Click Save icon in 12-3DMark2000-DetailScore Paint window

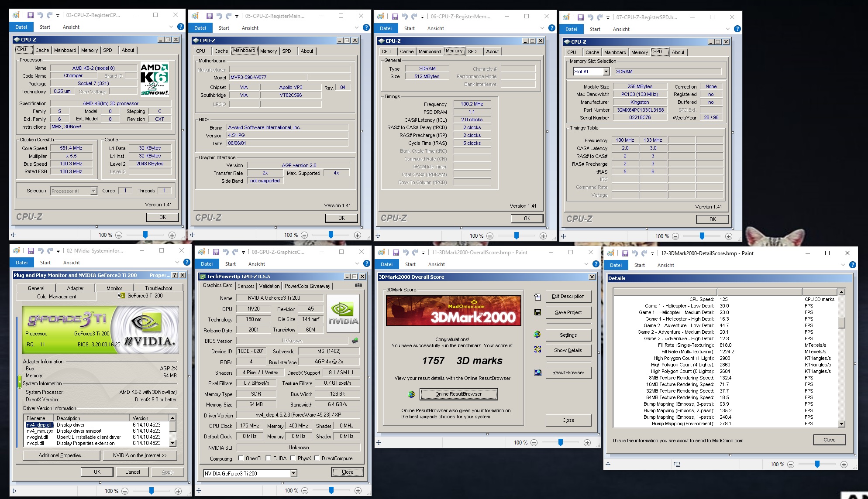625,253
